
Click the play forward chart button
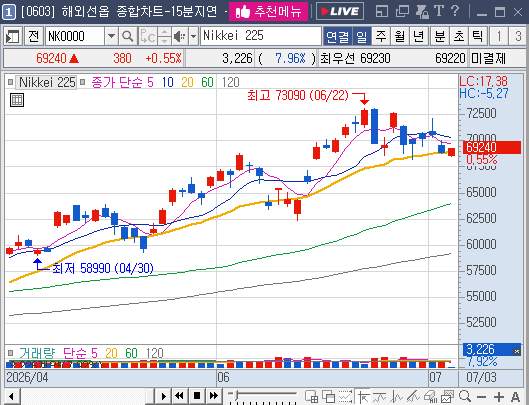coord(163,396)
